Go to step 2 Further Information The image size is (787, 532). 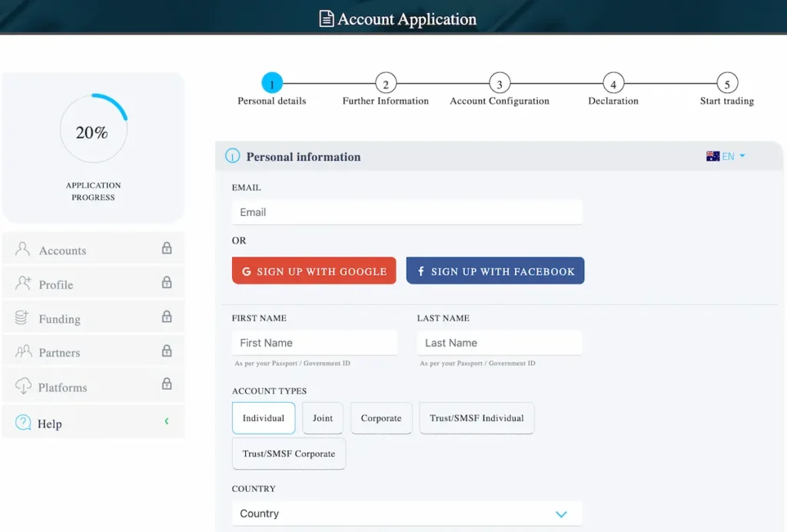[386, 83]
